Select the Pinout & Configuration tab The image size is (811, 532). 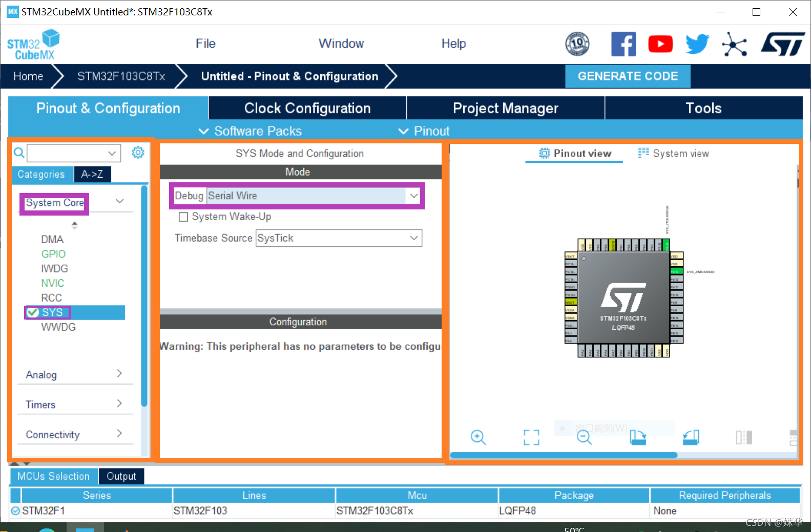coord(108,108)
